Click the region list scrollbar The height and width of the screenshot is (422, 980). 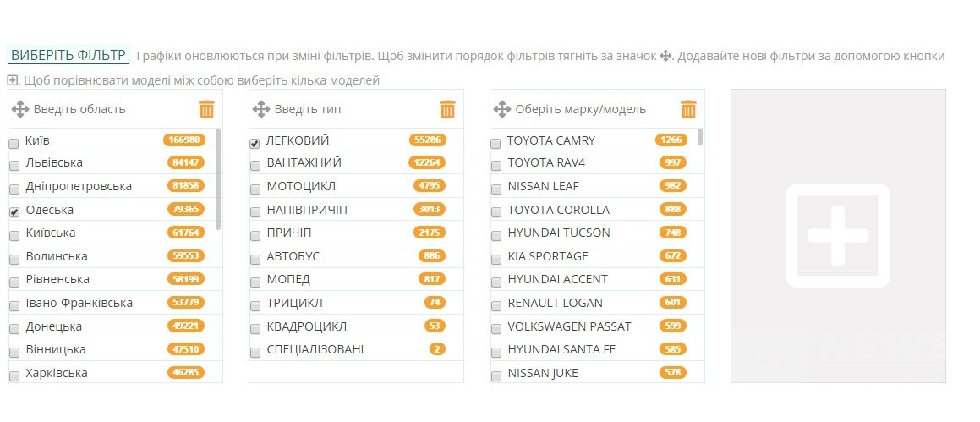click(x=218, y=178)
